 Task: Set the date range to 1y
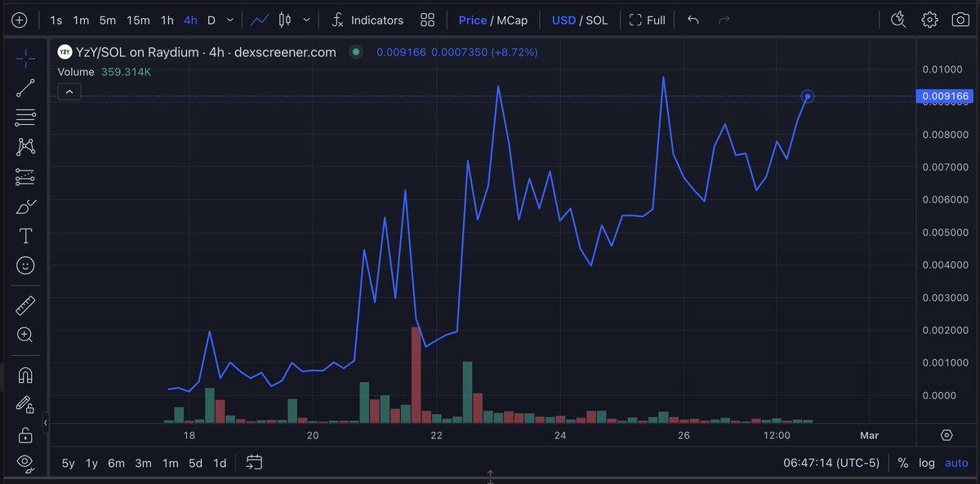[x=91, y=463]
